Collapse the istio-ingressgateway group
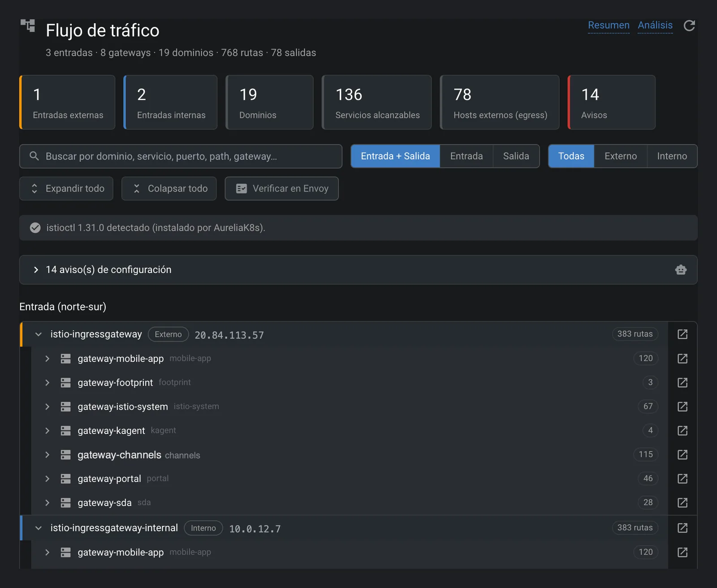This screenshot has height=588, width=717. point(39,335)
